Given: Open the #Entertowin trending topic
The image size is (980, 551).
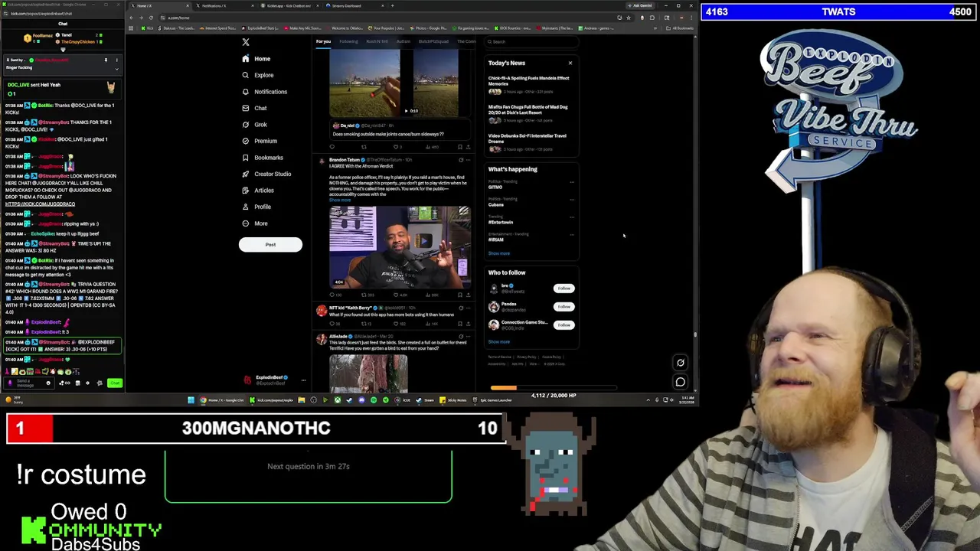Looking at the screenshot, I should click(501, 223).
